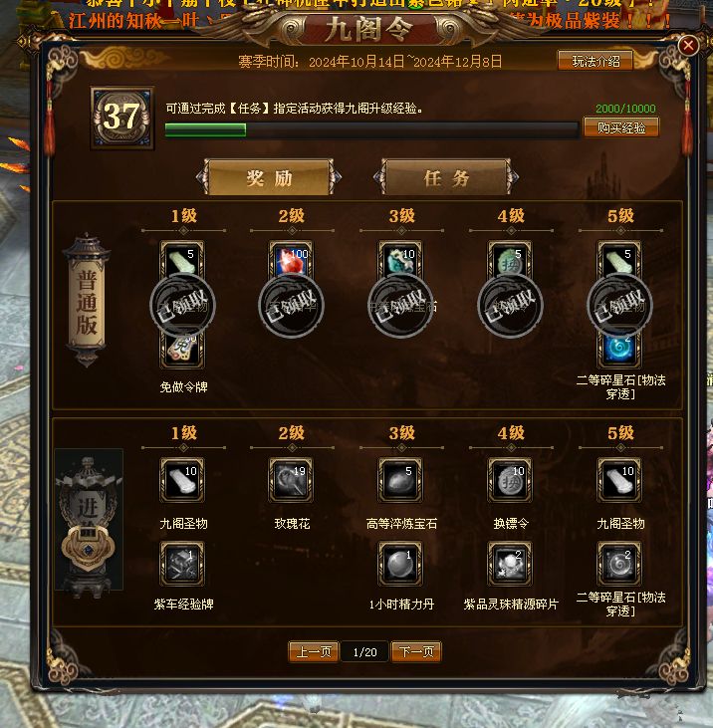Open the 玩法介绍 guide button

point(595,61)
